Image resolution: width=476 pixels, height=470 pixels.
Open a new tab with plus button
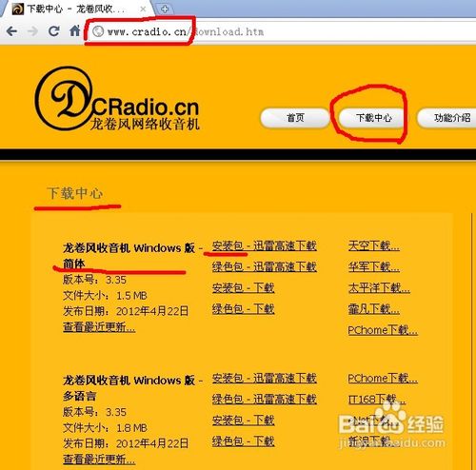(165, 10)
